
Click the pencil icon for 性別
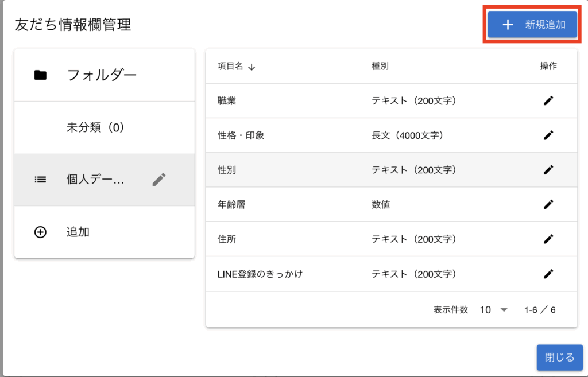(548, 170)
